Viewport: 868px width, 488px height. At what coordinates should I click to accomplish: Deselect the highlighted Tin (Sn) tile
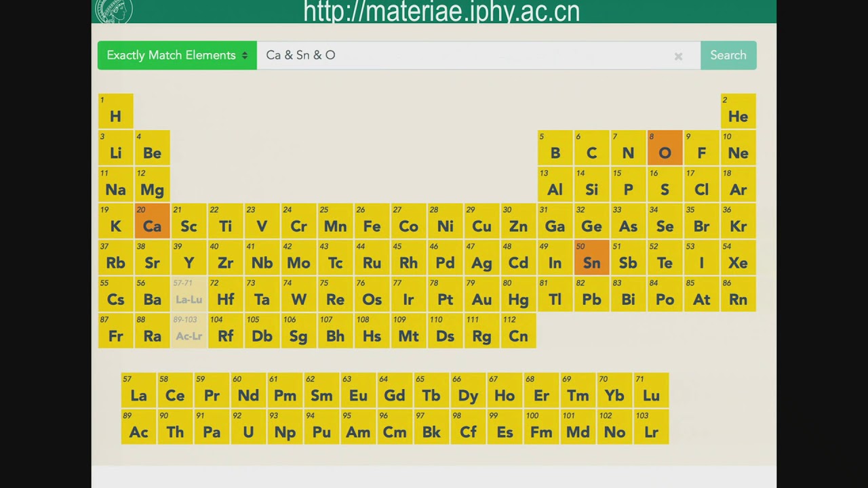point(592,258)
